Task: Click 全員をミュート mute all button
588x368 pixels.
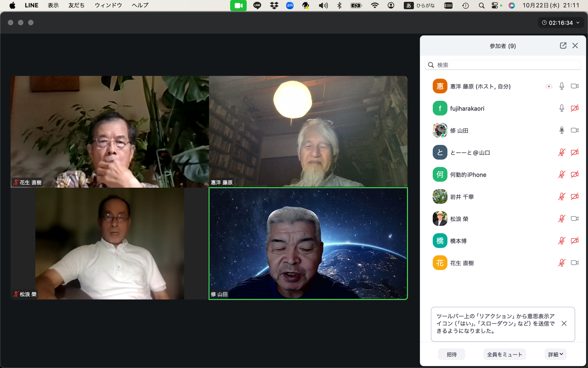Action: click(504, 354)
